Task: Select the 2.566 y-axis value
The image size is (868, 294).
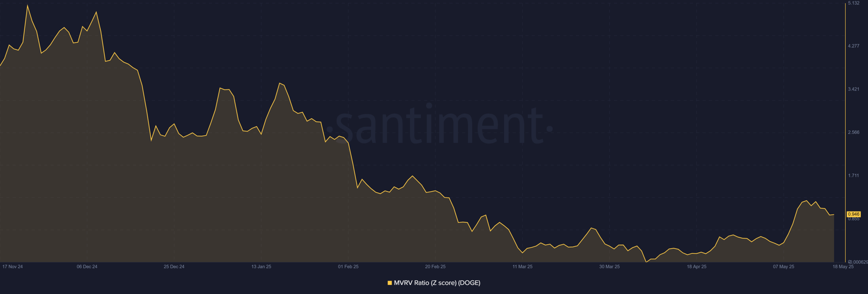Action: point(853,132)
